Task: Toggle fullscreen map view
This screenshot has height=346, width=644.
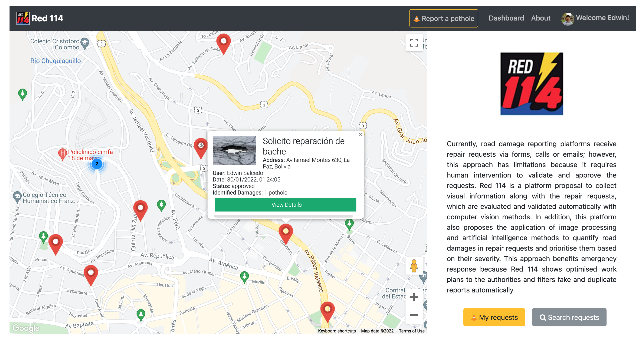Action: (x=414, y=43)
